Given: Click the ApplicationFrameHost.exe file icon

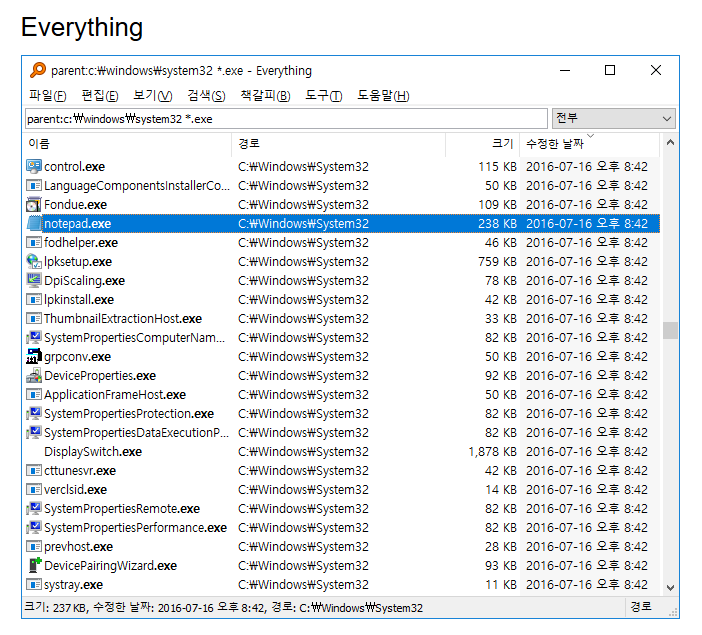Looking at the screenshot, I should [34, 395].
